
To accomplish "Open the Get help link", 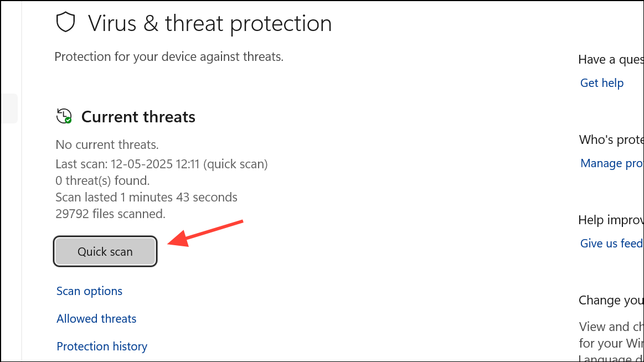I will [x=602, y=83].
